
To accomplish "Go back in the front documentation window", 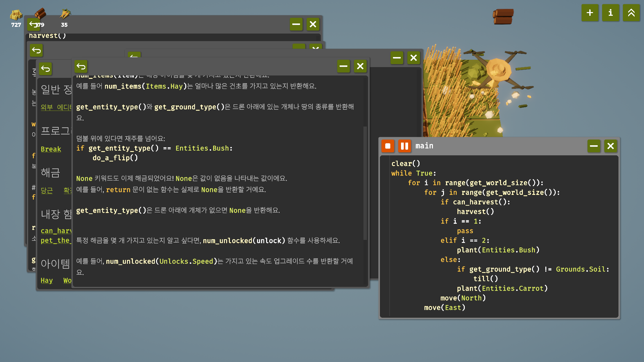I will tap(81, 66).
